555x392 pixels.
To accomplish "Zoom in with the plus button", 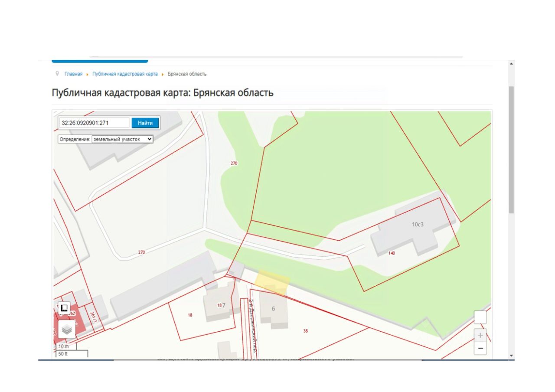I will 480,336.
